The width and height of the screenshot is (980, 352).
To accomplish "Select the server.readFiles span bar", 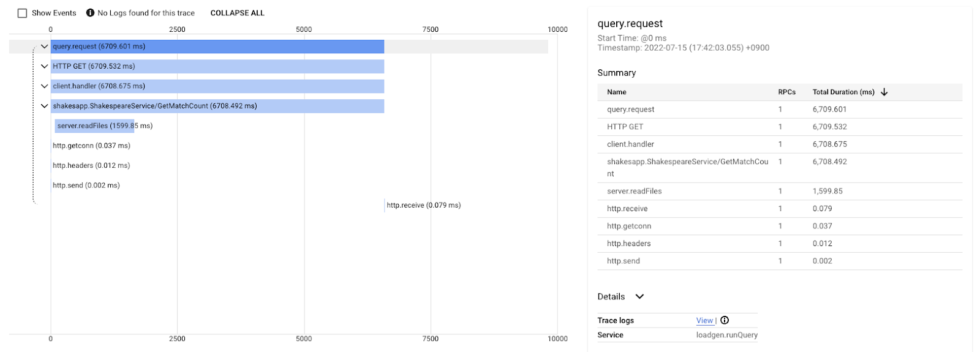I will [94, 126].
